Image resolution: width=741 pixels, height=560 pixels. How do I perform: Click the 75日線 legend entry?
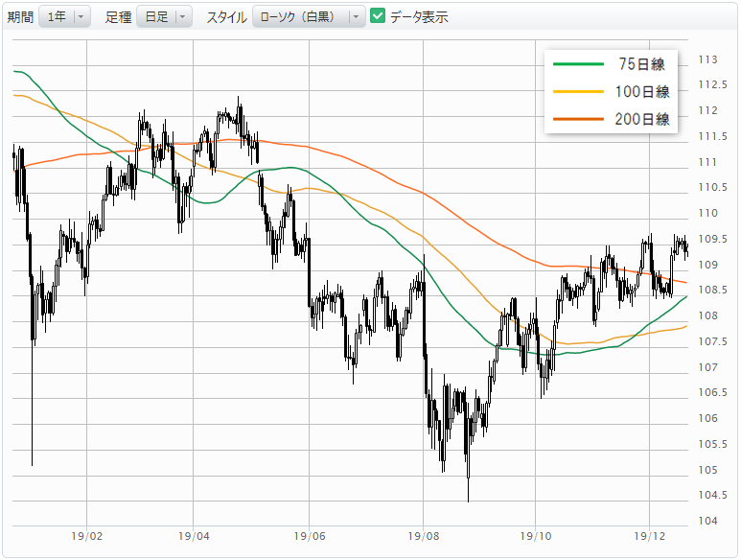(611, 64)
